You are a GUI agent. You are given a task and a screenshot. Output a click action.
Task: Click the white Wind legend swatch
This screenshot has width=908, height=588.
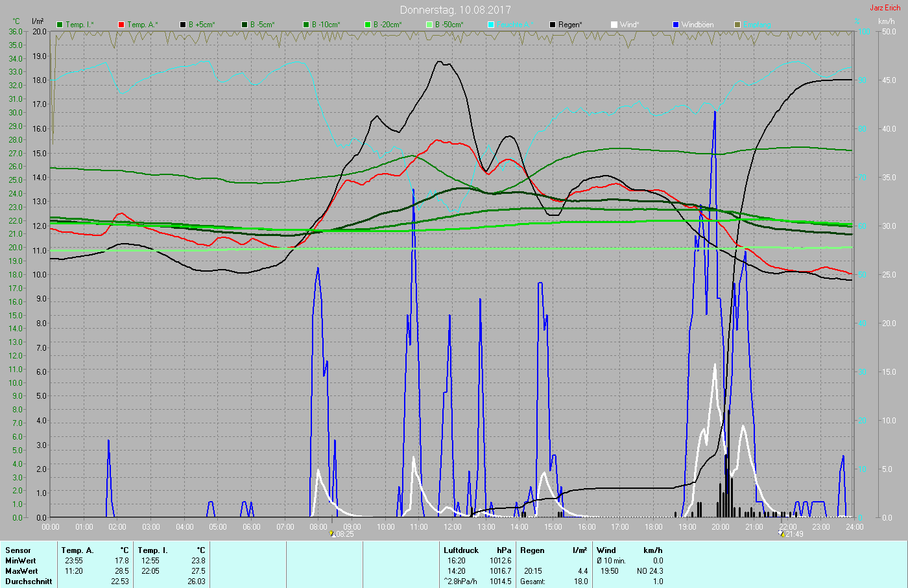click(614, 25)
